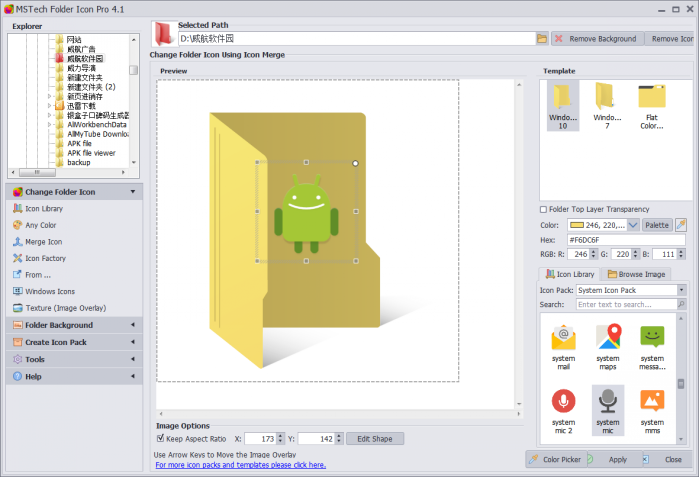Viewport: 699px width, 477px height.
Task: Expand the 新页进销存 folder node
Action: pos(50,96)
